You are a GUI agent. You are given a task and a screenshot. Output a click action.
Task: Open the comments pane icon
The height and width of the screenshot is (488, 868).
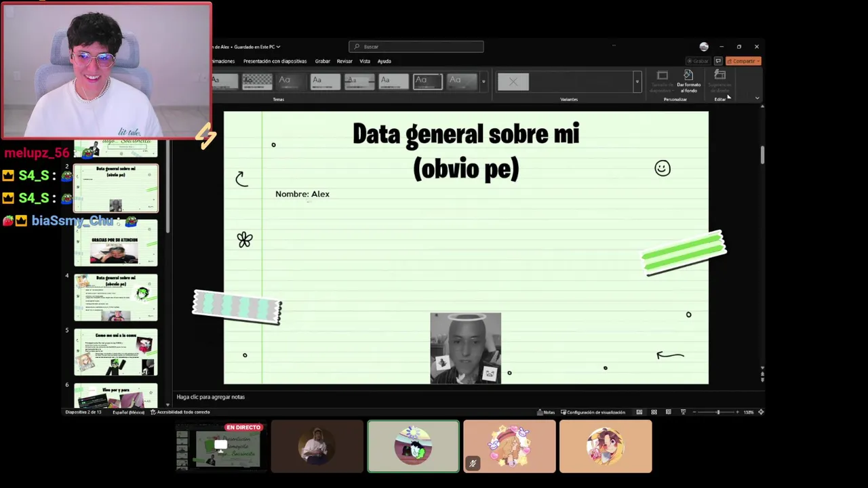coord(718,61)
